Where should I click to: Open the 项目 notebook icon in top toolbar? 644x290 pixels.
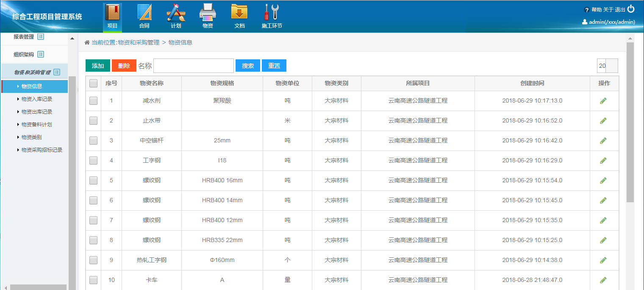point(112,13)
